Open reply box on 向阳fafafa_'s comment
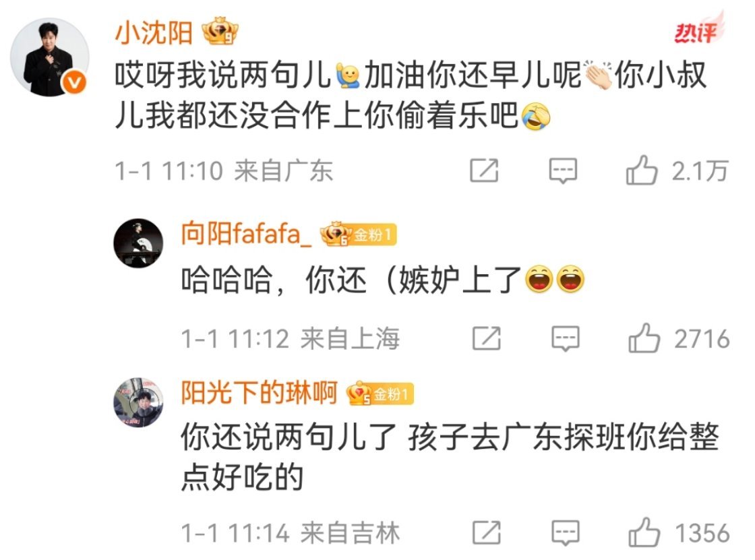Screen dimensions: 755x560 point(566,338)
